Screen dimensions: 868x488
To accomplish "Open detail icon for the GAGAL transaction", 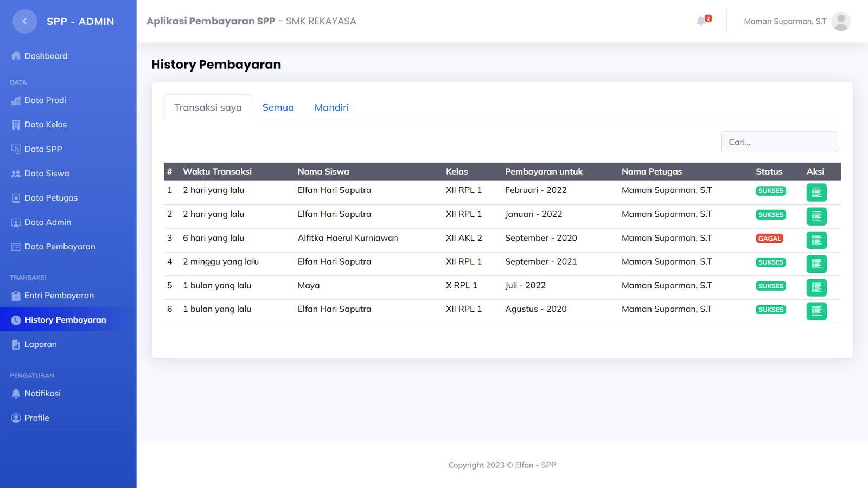I will pos(816,240).
